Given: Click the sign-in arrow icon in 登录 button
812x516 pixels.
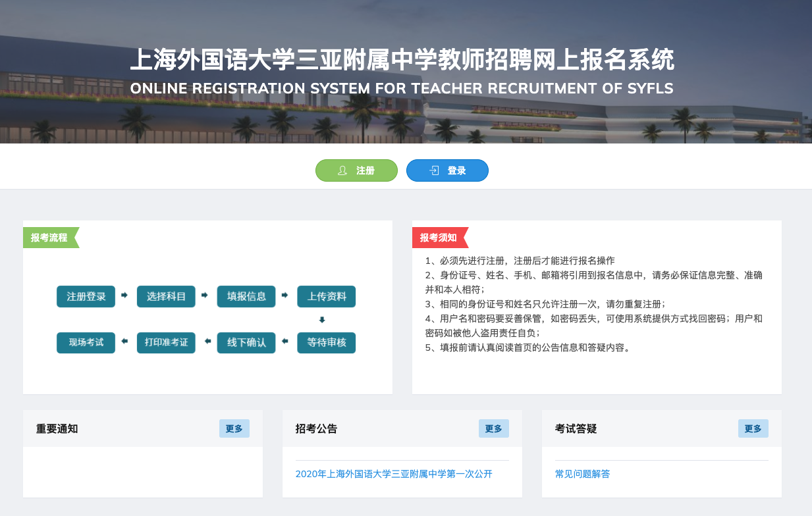Looking at the screenshot, I should pos(434,170).
